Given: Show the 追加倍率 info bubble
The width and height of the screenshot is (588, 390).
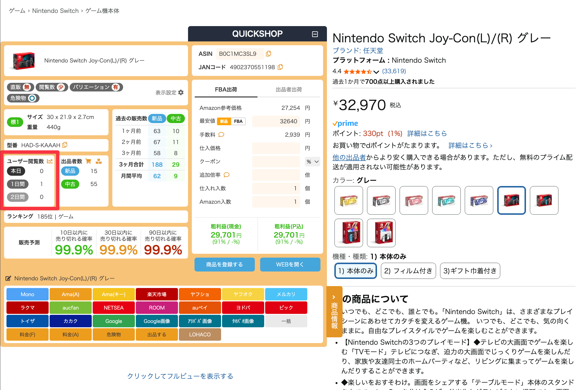Looking at the screenshot, I should 226,175.
